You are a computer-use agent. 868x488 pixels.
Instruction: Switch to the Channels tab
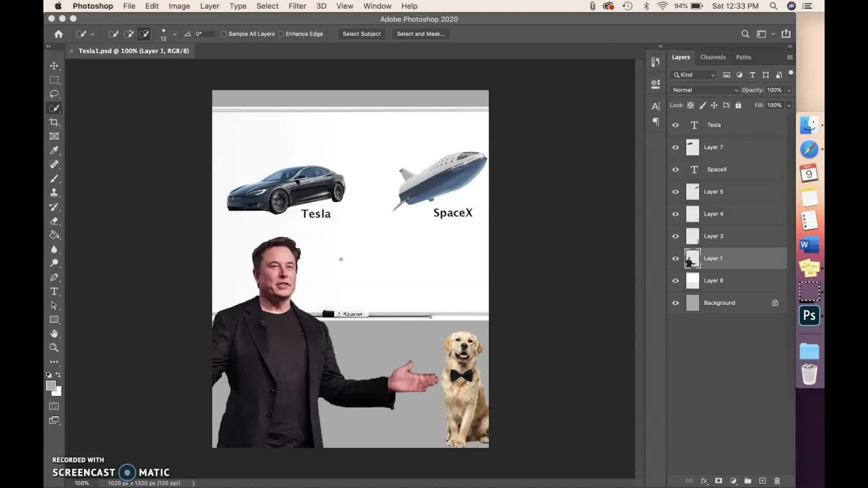[x=713, y=57]
